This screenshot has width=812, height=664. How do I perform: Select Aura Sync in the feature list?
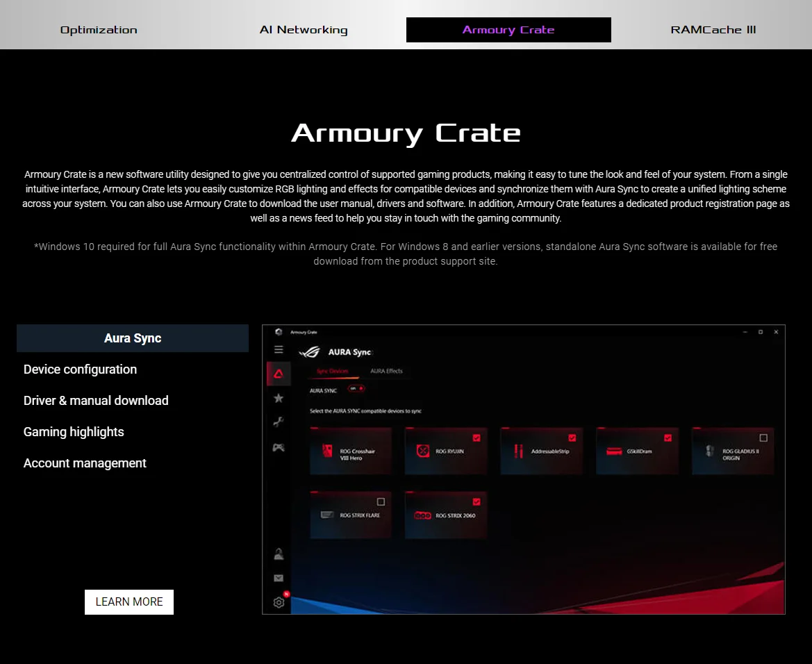[133, 338]
